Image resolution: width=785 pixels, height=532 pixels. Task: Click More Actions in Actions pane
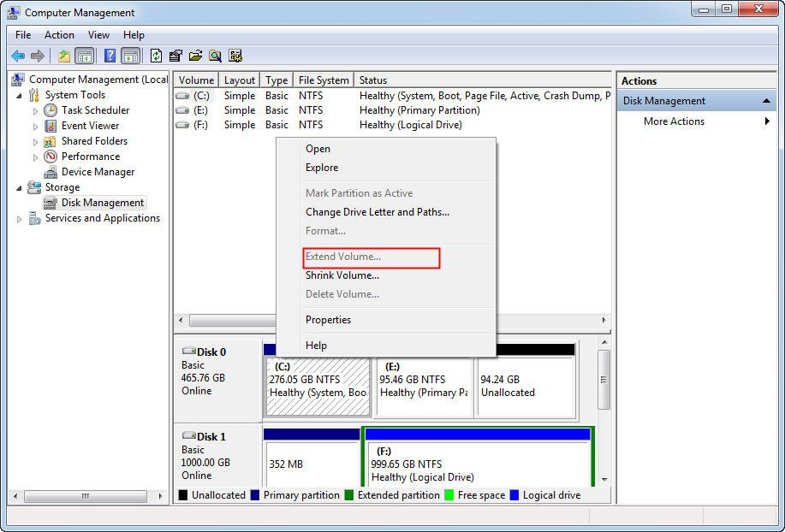674,121
